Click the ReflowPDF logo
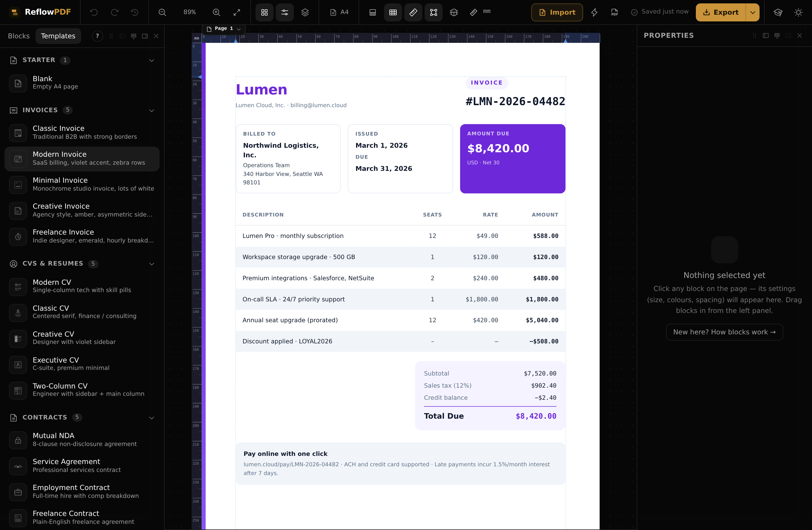The width and height of the screenshot is (812, 530). tap(40, 12)
